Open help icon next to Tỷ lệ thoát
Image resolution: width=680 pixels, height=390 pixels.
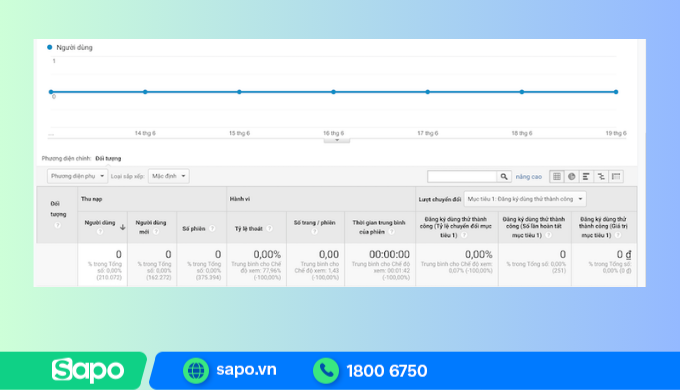269,229
